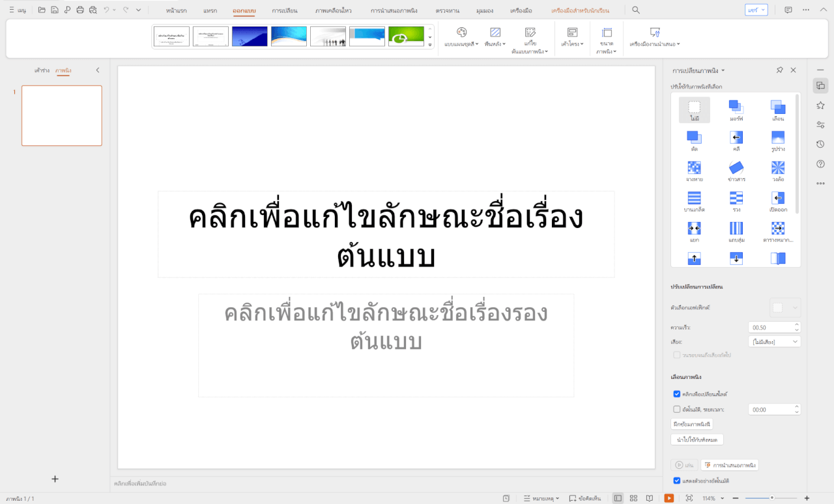The width and height of the screenshot is (834, 504).
Task: Select the Morph (มอร์ฟ) transition effect
Action: tap(736, 109)
